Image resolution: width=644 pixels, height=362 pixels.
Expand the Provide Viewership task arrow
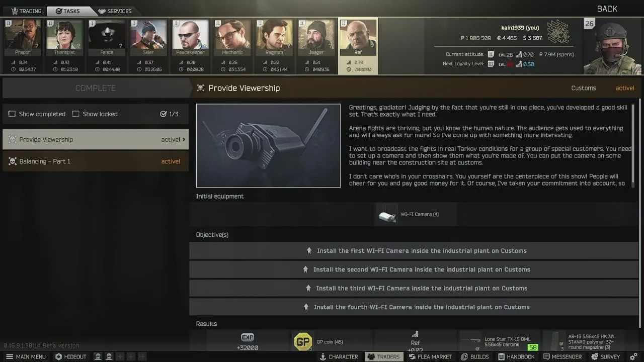[x=184, y=140]
